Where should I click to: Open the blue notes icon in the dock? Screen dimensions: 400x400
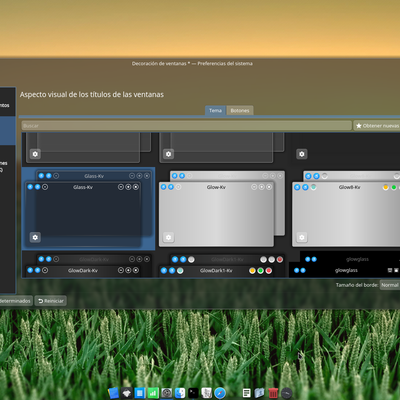tap(113, 393)
